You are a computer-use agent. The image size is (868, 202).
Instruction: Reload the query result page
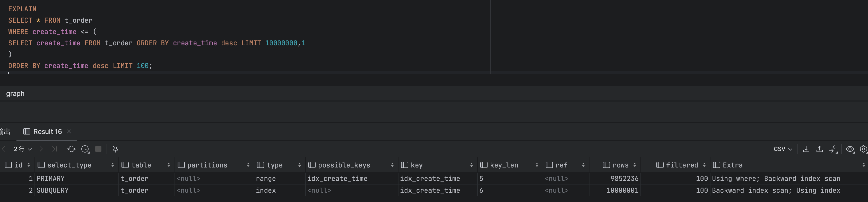coord(71,149)
